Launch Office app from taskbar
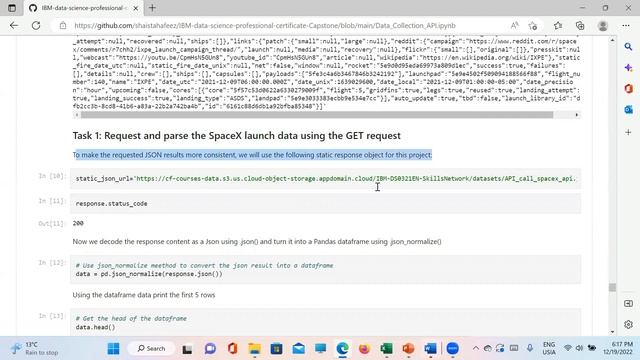Screen dimensions: 640x360 click(232, 349)
